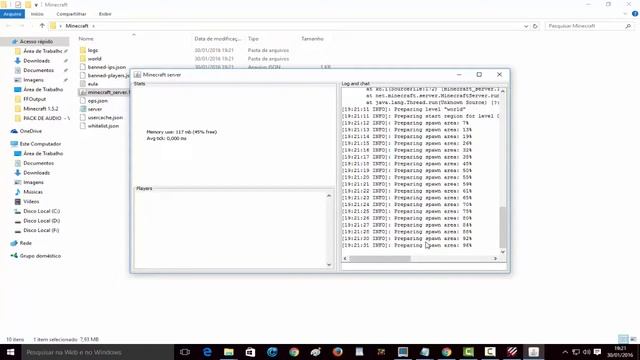Image resolution: width=640 pixels, height=360 pixels.
Task: Expand the address bar history dropdown
Action: coord(526,26)
